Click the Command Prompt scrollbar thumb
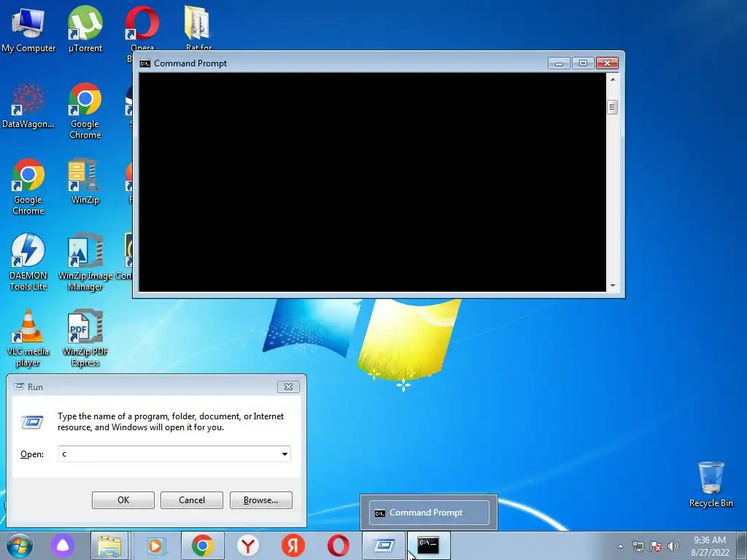Screen dimensions: 747x560 pos(613,107)
